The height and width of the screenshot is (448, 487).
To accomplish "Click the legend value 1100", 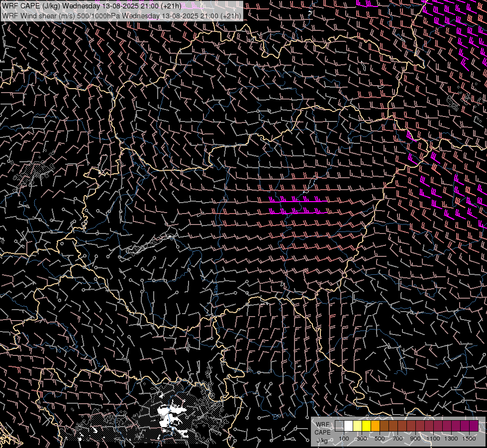I will [x=433, y=439].
